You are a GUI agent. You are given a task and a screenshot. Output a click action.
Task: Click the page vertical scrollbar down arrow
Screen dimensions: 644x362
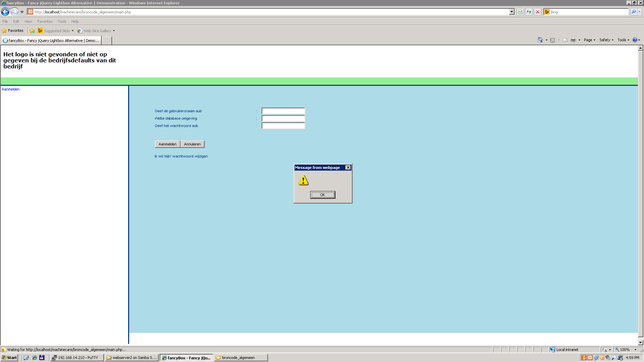tap(641, 343)
